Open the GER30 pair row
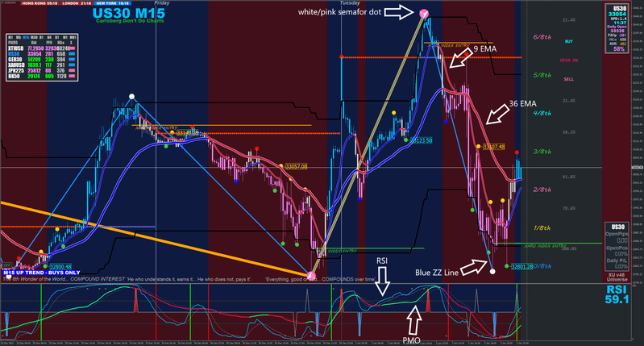The height and width of the screenshot is (346, 644). click(41, 60)
